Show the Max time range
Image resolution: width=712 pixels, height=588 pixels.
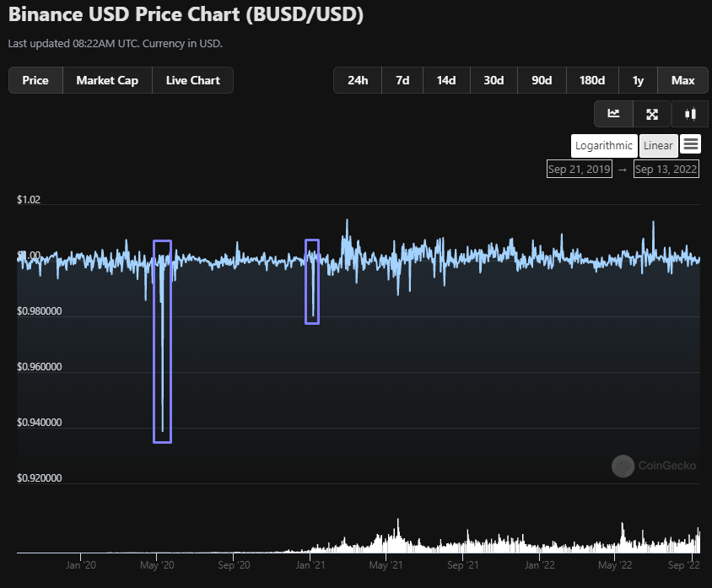683,80
